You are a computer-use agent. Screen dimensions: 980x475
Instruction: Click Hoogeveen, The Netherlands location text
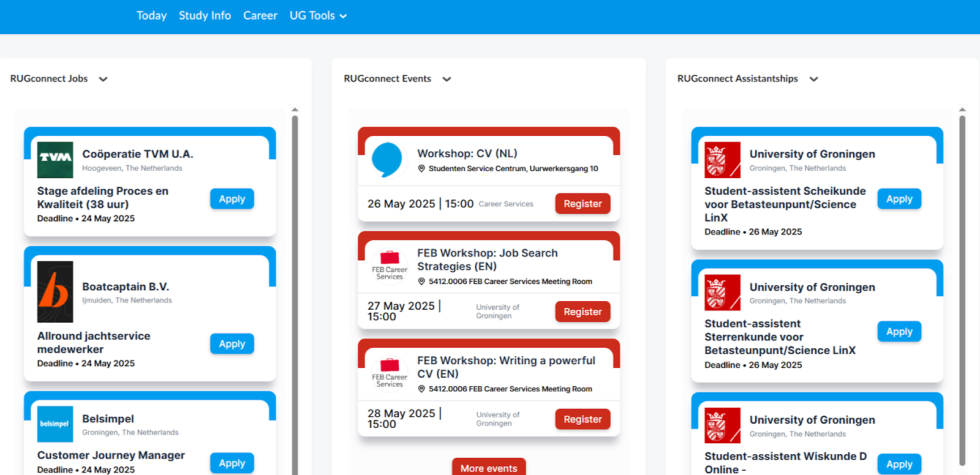(x=132, y=168)
